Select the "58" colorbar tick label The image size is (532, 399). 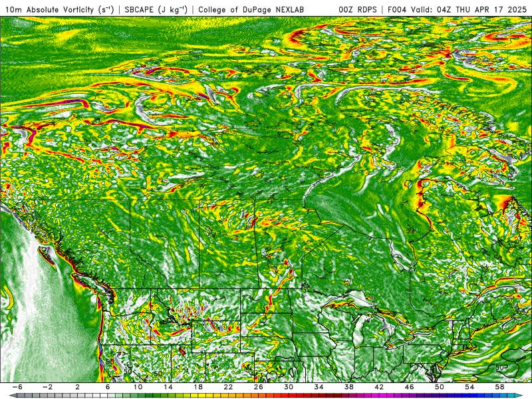[x=499, y=387]
